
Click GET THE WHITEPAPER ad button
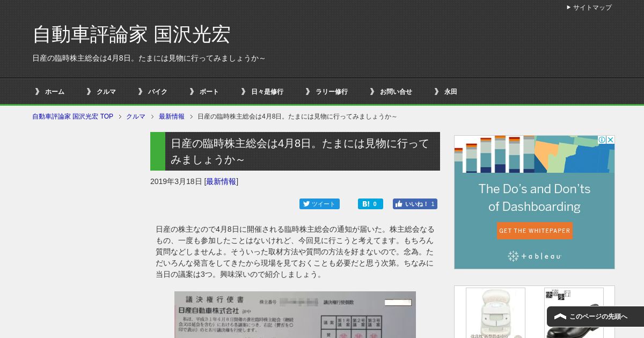(x=535, y=231)
